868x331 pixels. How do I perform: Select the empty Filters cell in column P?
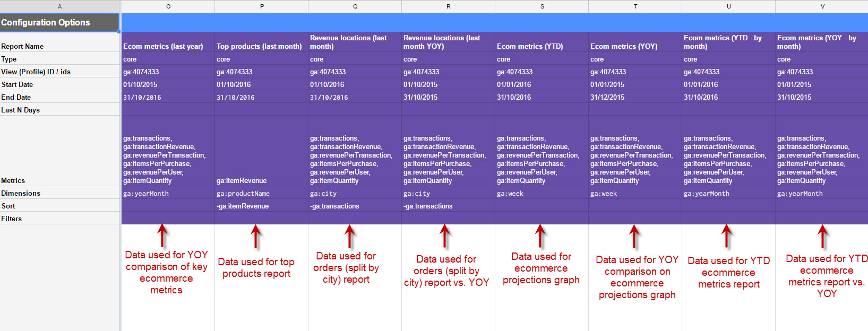[x=262, y=219]
